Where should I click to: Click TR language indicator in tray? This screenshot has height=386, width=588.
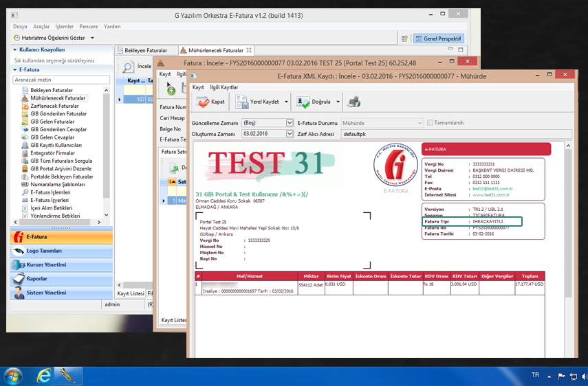point(535,375)
